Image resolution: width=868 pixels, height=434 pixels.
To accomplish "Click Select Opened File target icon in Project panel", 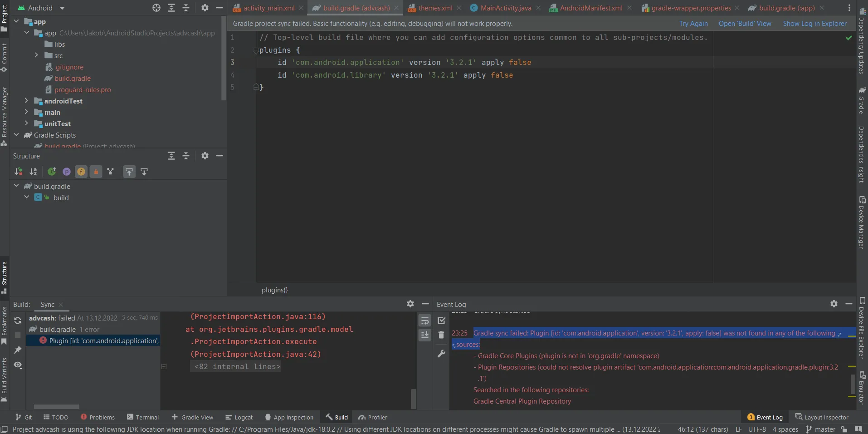I will [156, 8].
